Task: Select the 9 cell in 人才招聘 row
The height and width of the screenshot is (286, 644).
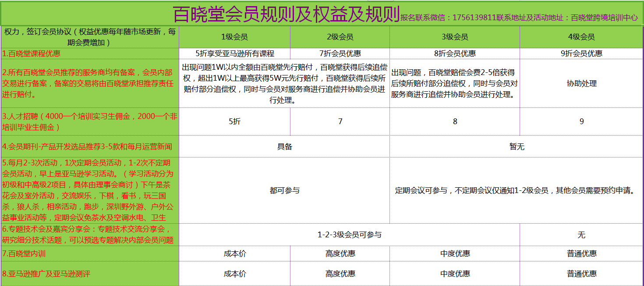Action: click(581, 122)
